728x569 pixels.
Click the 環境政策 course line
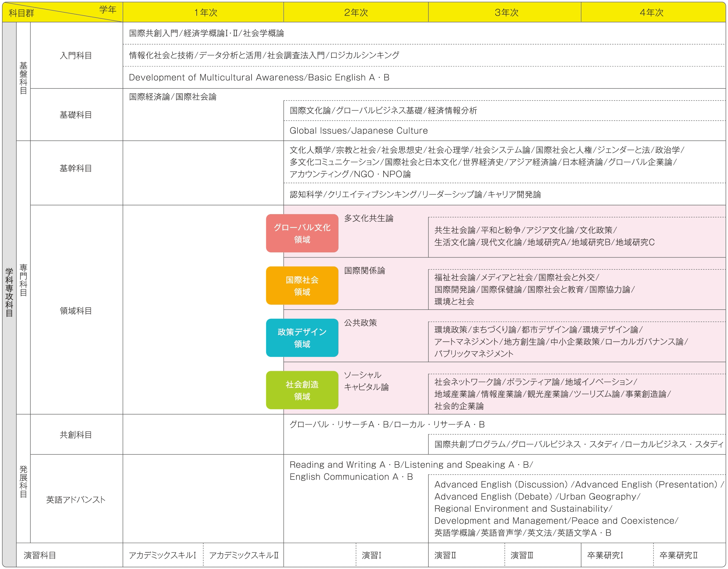(x=538, y=330)
